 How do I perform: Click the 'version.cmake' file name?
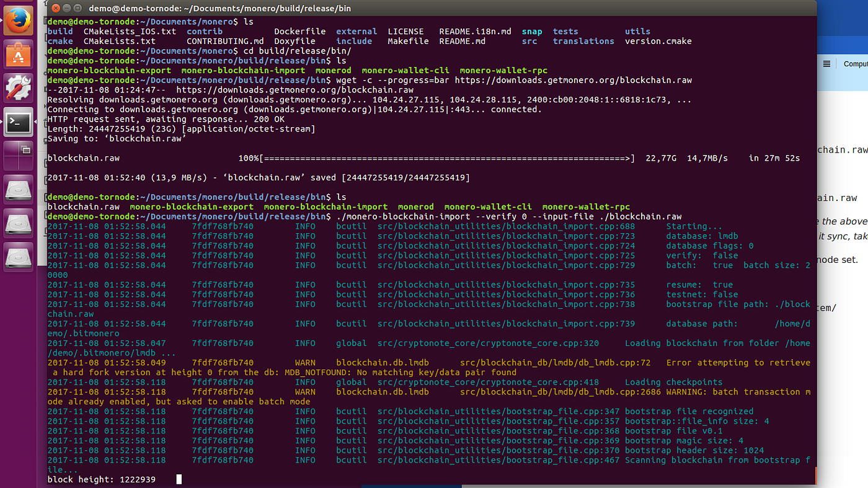point(658,41)
